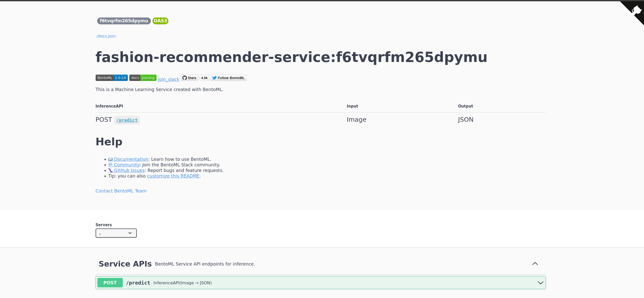The image size is (644, 298).
Task: Click the green POST method button
Action: click(x=110, y=283)
